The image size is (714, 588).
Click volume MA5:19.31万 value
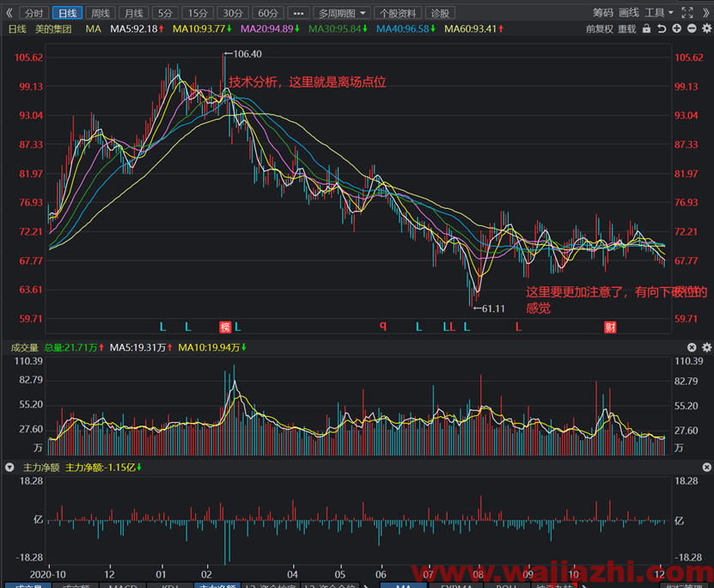coord(141,347)
